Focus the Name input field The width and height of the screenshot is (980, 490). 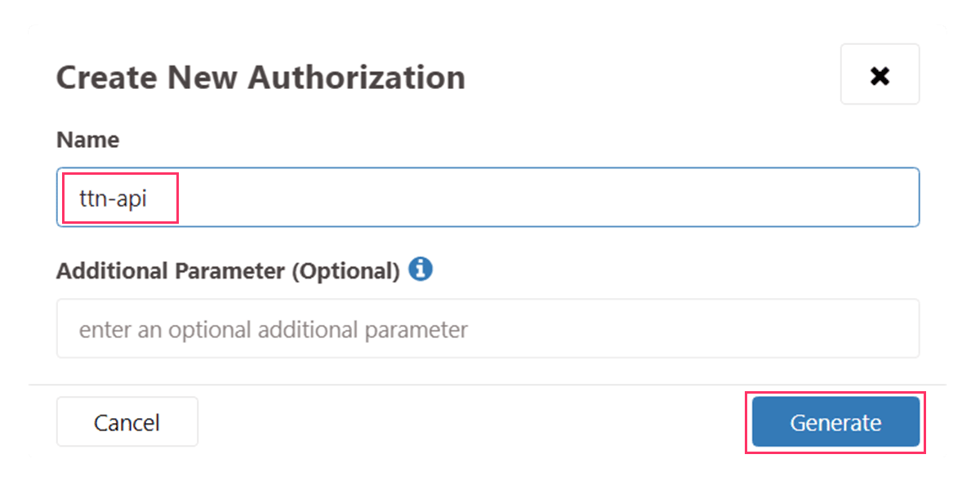488,197
